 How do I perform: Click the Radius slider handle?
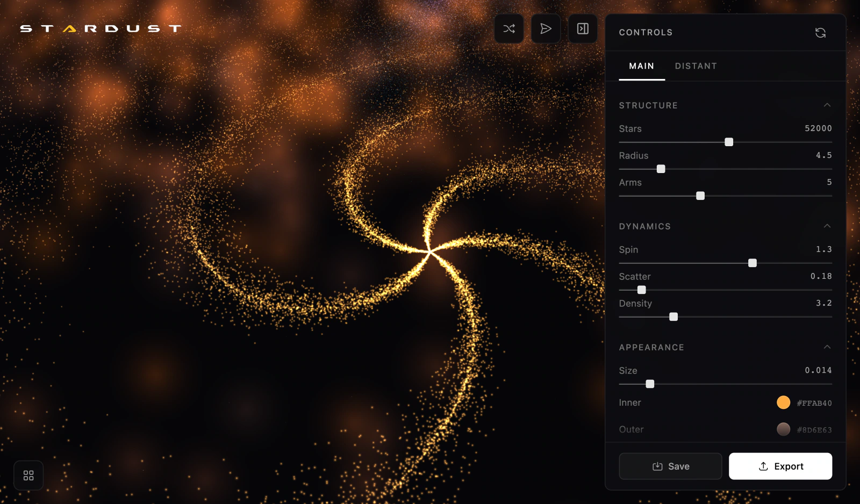coord(661,169)
